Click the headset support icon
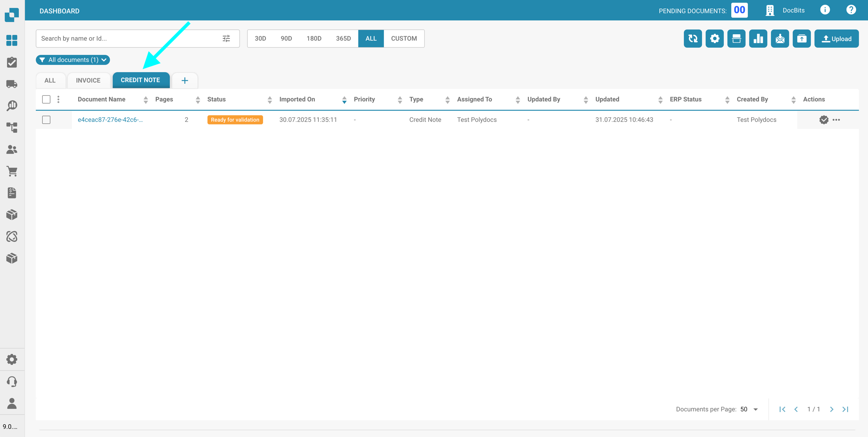 12,382
